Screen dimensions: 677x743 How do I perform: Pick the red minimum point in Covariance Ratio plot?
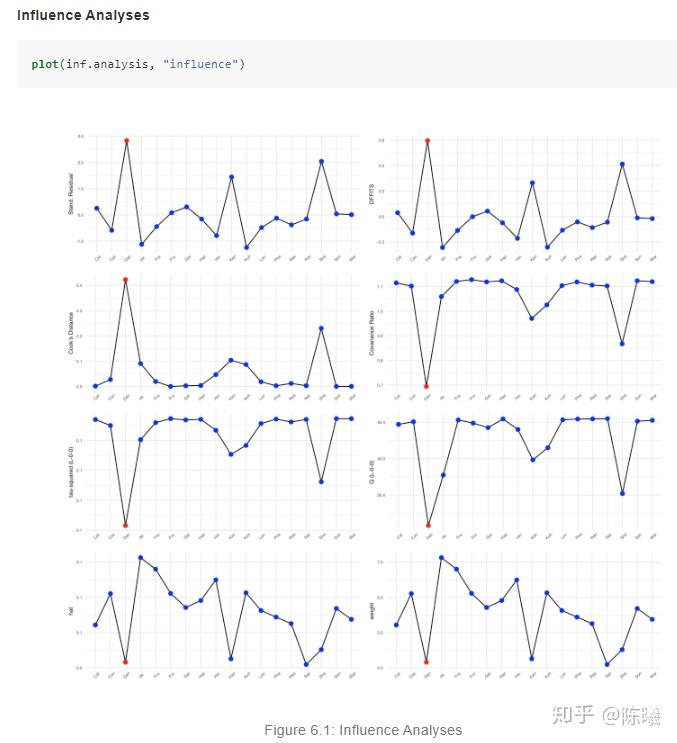point(427,386)
